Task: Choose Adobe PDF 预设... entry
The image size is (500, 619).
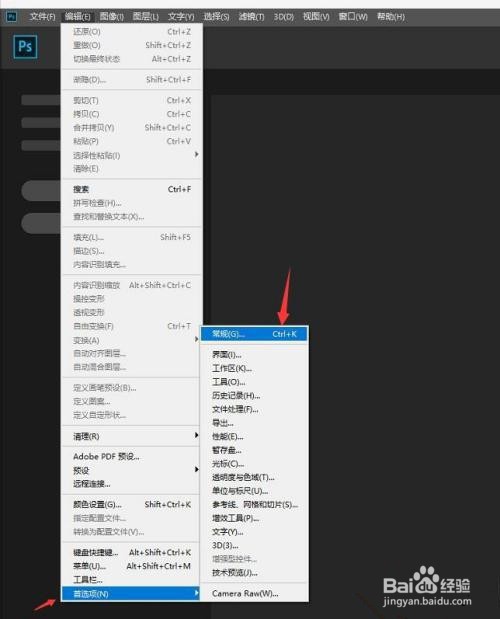Action: click(132, 456)
